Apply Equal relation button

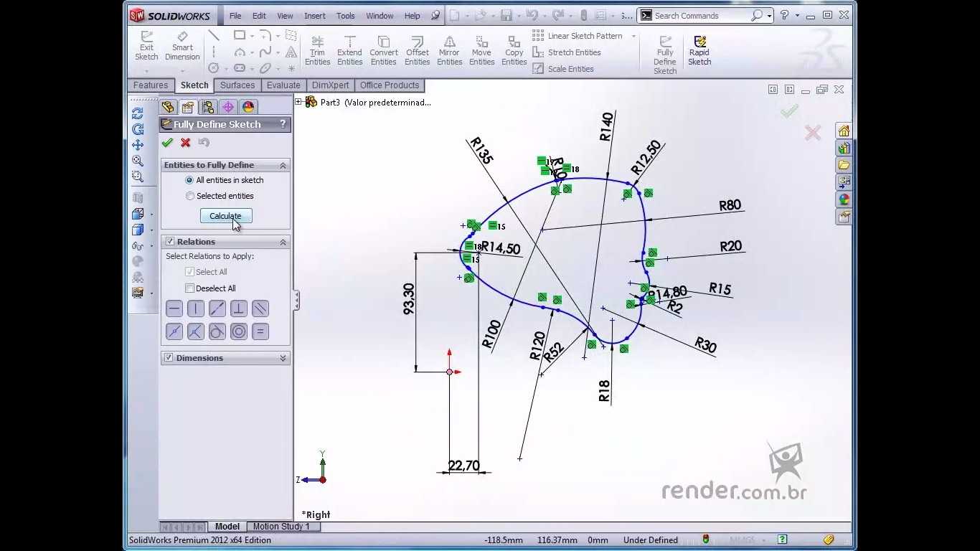tap(260, 331)
